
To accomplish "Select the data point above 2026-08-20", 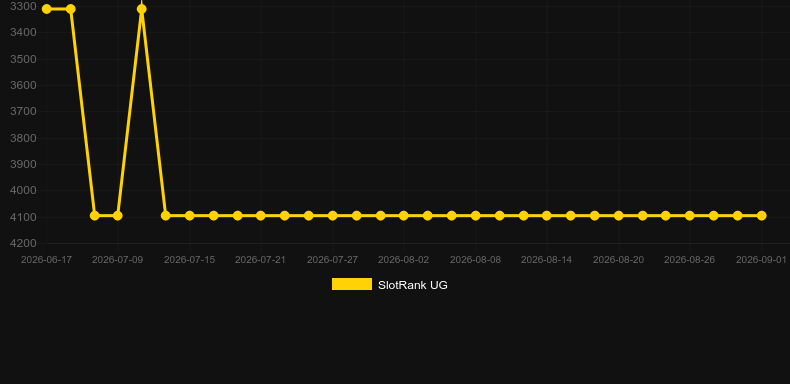I will [619, 216].
